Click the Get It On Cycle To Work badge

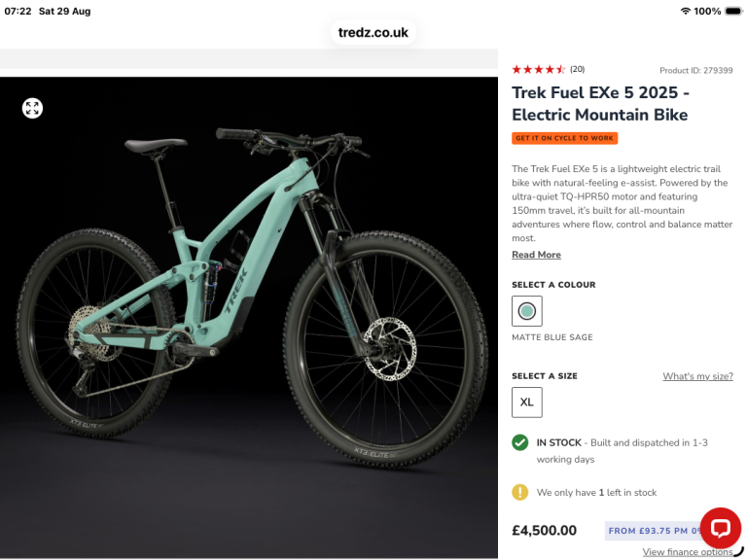coord(564,138)
